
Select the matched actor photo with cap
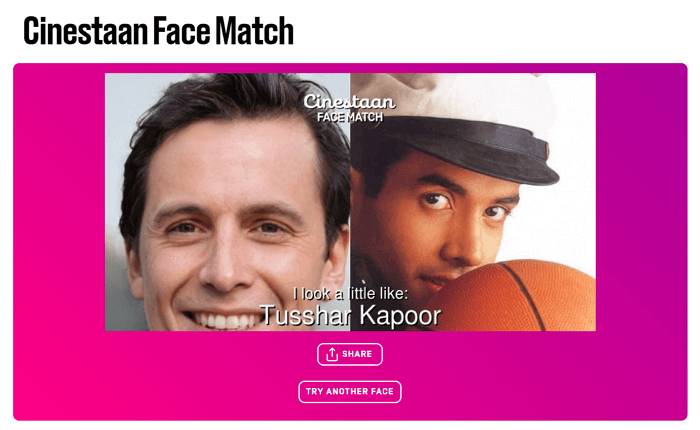point(473,202)
